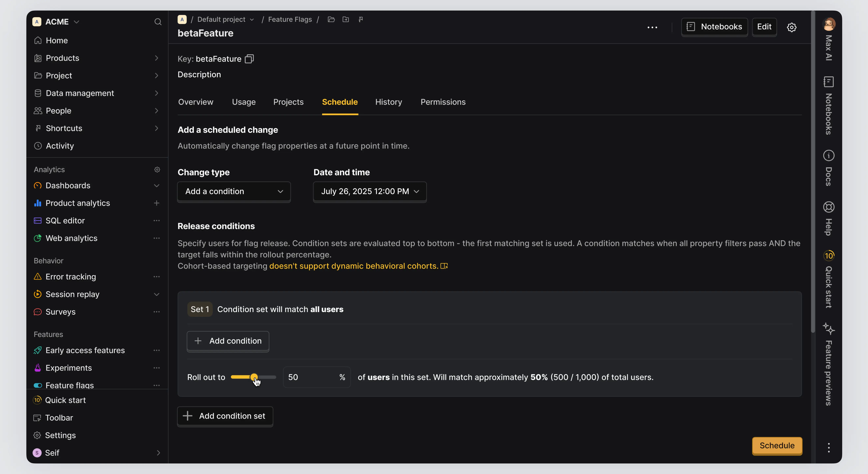Viewport: 868px width, 474px height.
Task: Click the rollout percentage slider handle
Action: 254,377
